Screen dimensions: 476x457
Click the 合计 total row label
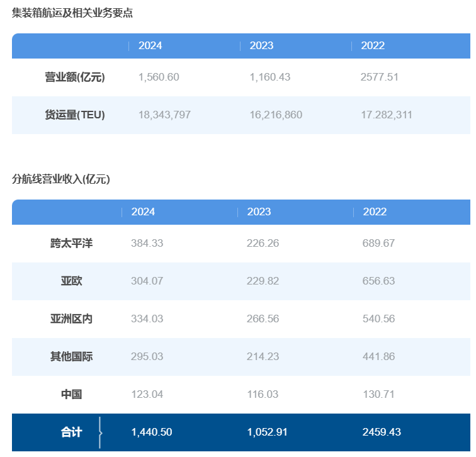point(71,432)
